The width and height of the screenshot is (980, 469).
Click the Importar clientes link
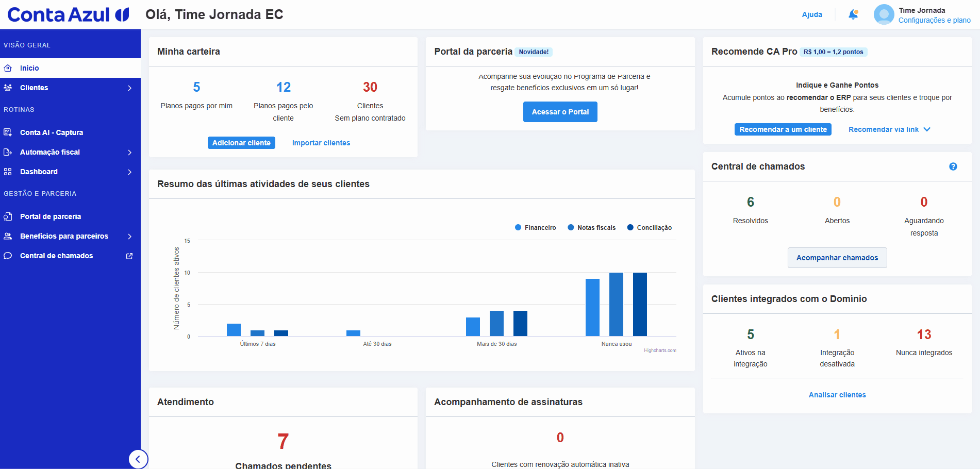321,143
